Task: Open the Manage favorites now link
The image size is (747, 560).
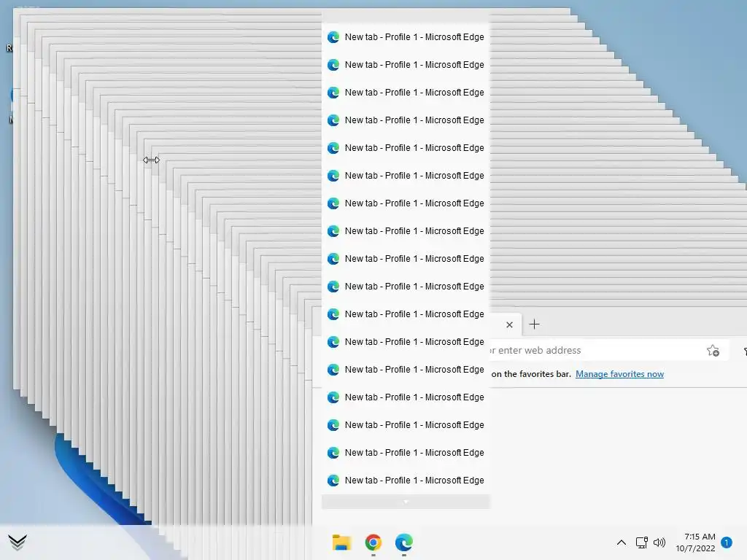Action: (x=619, y=374)
